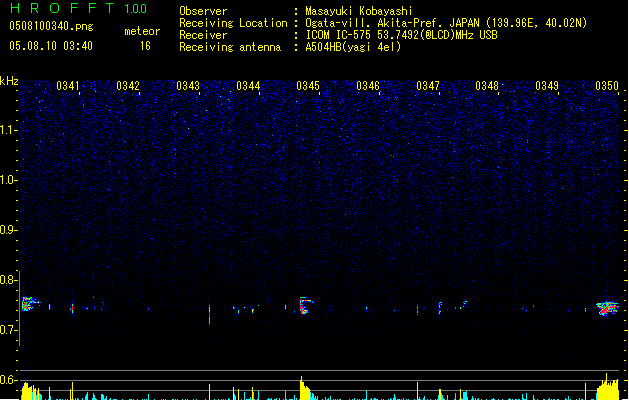Click the Receiving Location label

[x=233, y=23]
